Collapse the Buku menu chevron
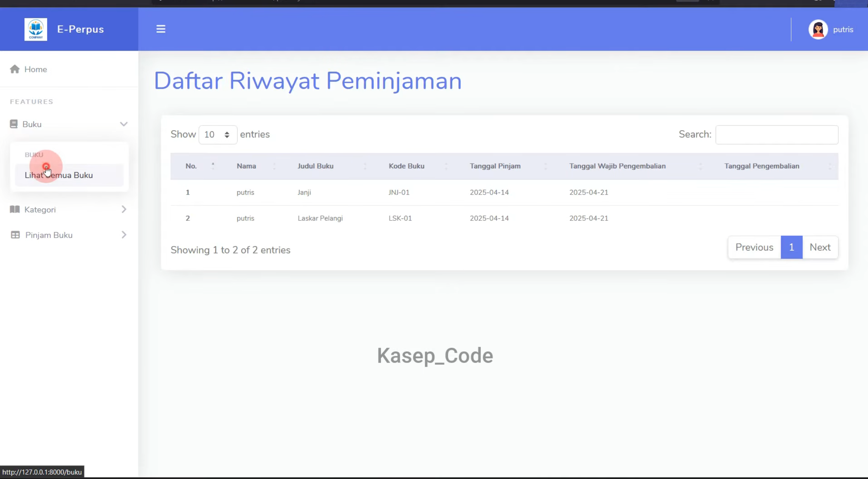868x479 pixels. [x=124, y=124]
